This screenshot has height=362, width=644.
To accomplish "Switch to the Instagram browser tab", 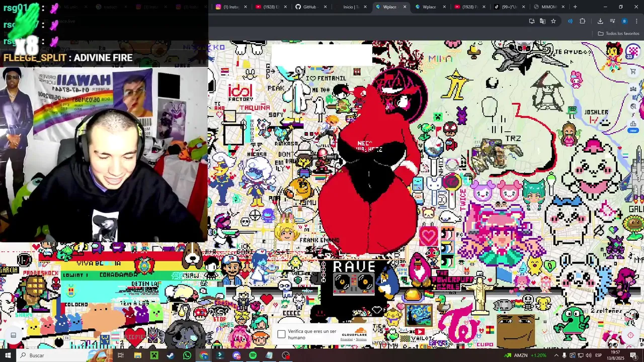I will pos(230,7).
